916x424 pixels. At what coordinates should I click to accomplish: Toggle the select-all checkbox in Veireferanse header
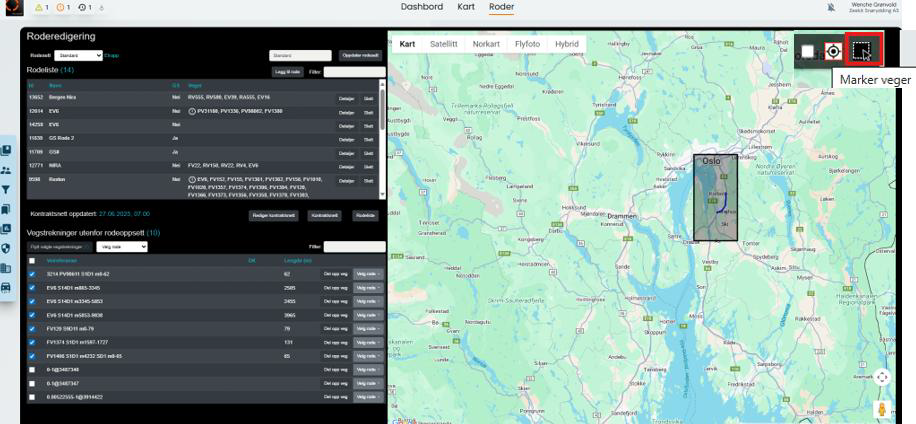click(x=32, y=260)
